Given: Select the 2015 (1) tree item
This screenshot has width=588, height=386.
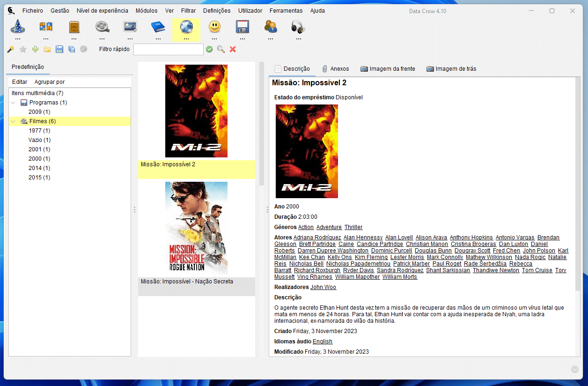Looking at the screenshot, I should pyautogui.click(x=39, y=178).
